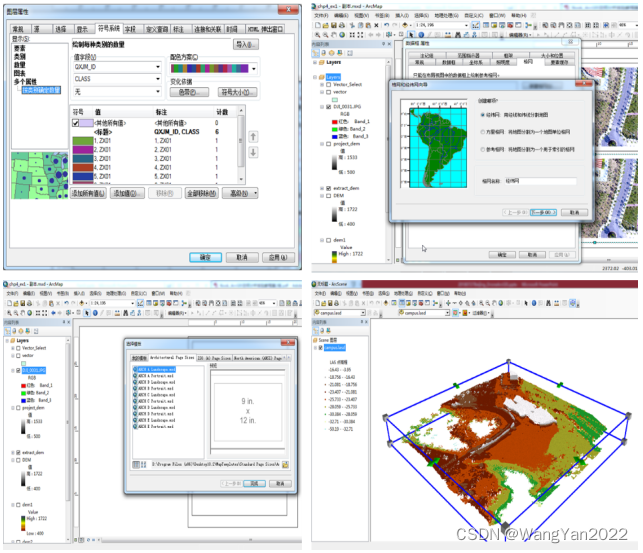This screenshot has width=643, height=553.
Task: Click browse folder icon in template dialog
Action: click(285, 464)
